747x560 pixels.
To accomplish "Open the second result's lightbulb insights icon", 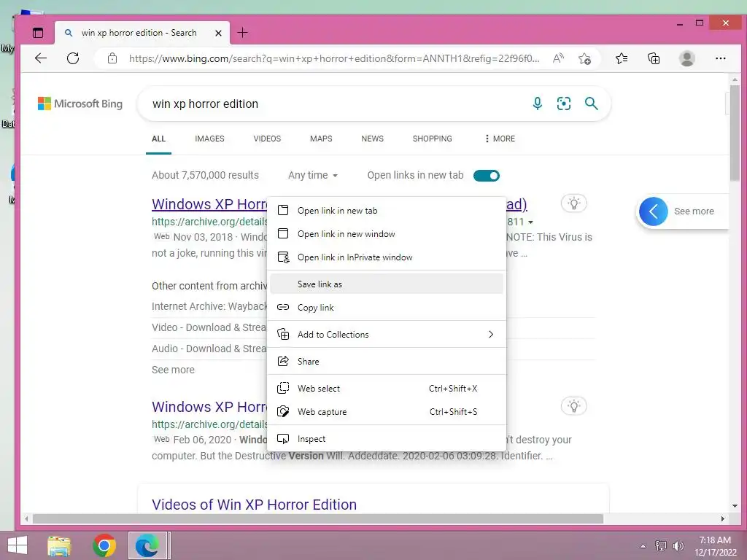I will [574, 406].
